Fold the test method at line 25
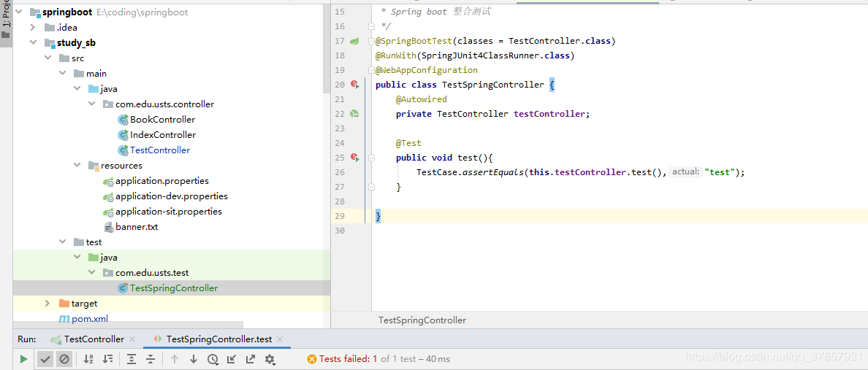868x370 pixels. tap(371, 158)
